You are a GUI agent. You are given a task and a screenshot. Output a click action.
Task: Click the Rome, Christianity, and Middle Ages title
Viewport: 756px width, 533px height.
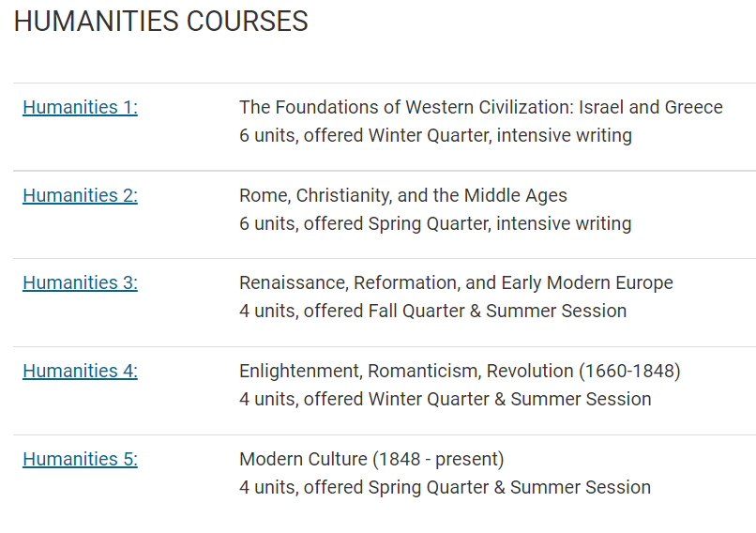pos(403,195)
